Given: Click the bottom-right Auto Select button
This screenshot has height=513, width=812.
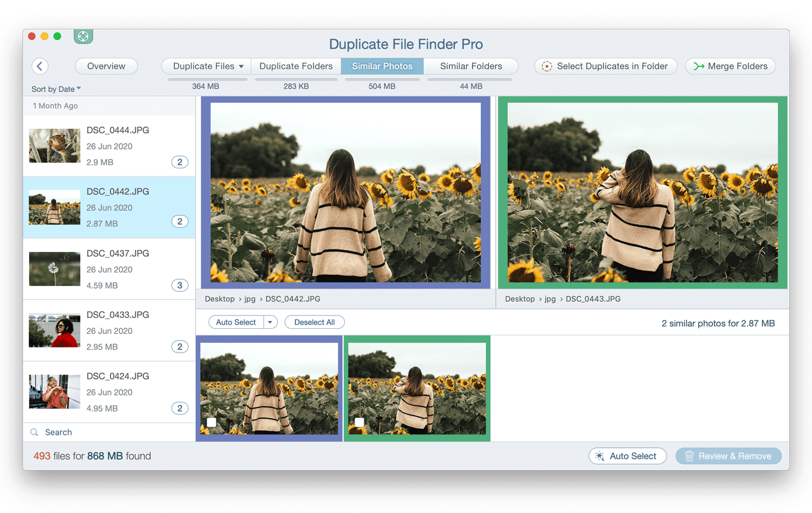Looking at the screenshot, I should pyautogui.click(x=627, y=456).
